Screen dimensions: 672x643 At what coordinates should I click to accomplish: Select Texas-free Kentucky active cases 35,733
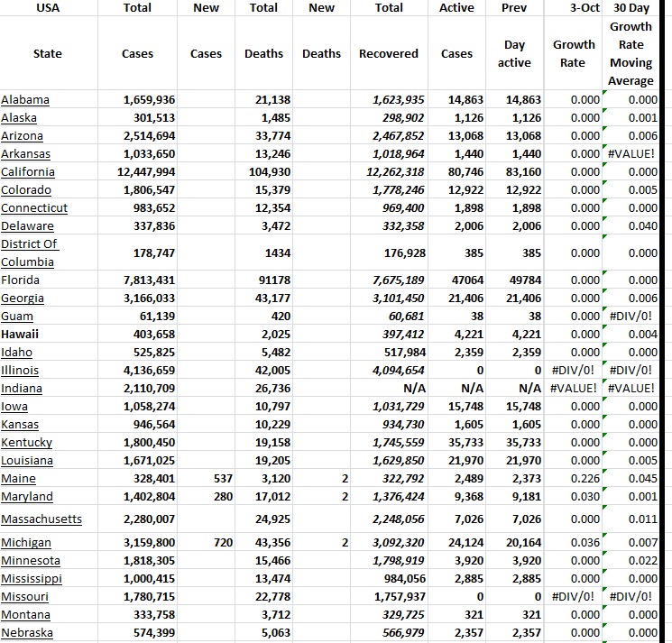click(456, 443)
